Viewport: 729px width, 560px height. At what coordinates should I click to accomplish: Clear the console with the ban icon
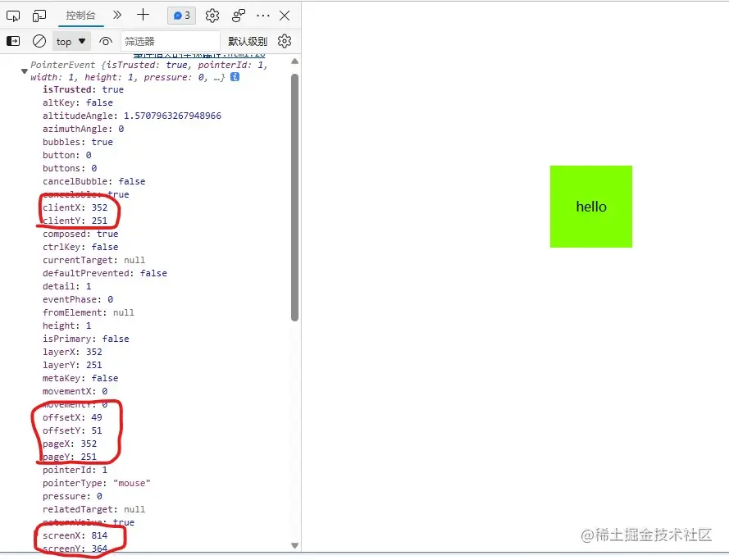39,41
